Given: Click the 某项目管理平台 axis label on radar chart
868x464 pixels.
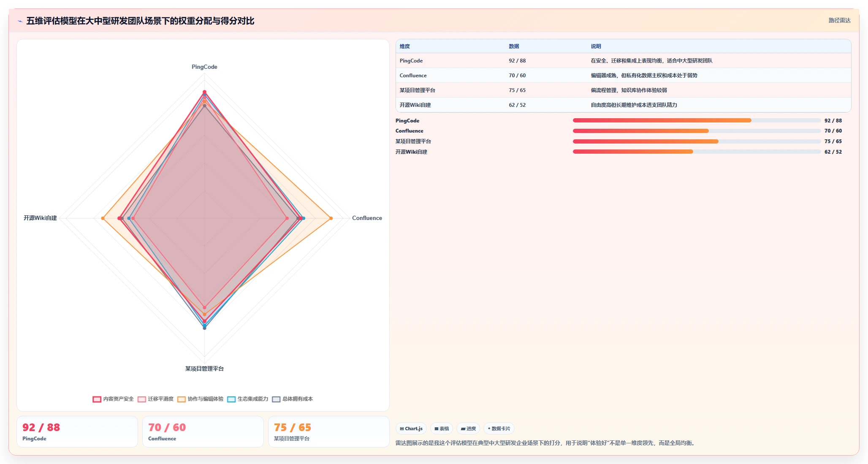Looking at the screenshot, I should click(204, 369).
